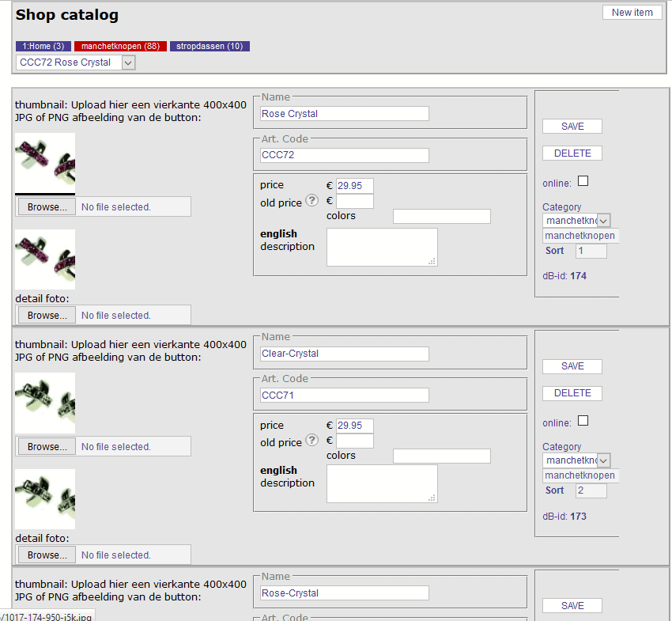
Task: Focus the price field of Rose Crystal CCC72
Action: [x=355, y=186]
